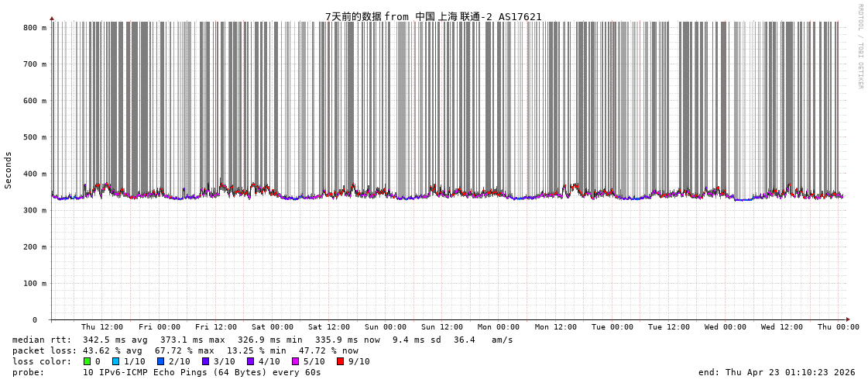Click the 800 m y-axis label

click(35, 28)
